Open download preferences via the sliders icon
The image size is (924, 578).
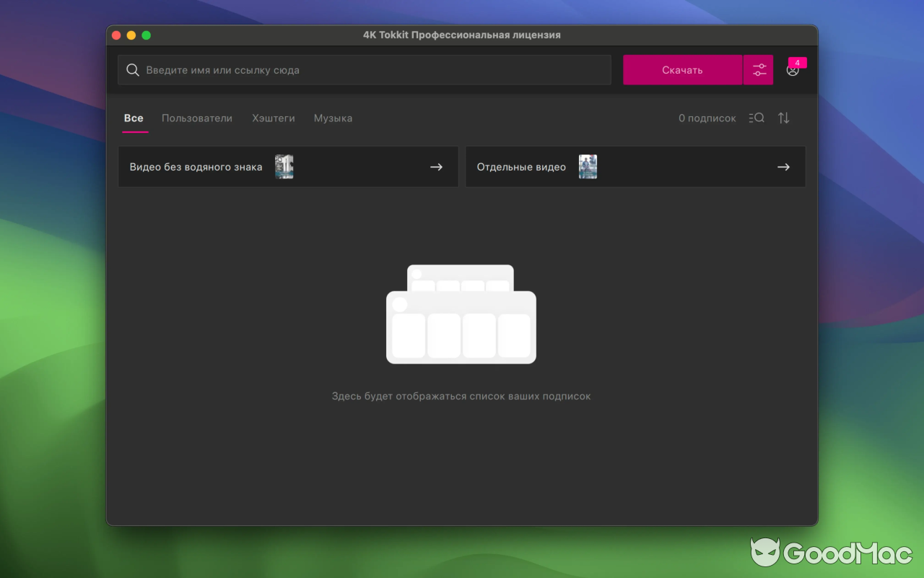[x=759, y=69]
